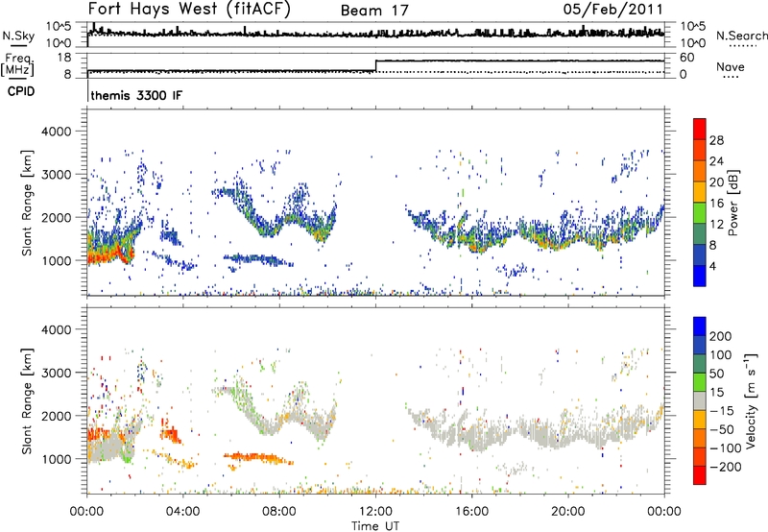Click the power colorbar value '12'
The height and width of the screenshot is (532, 768).
716,225
